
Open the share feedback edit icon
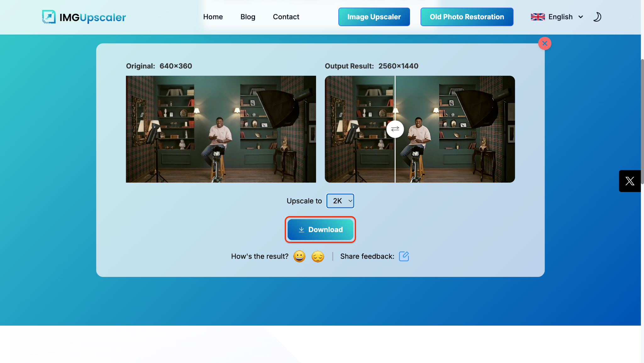pyautogui.click(x=404, y=256)
